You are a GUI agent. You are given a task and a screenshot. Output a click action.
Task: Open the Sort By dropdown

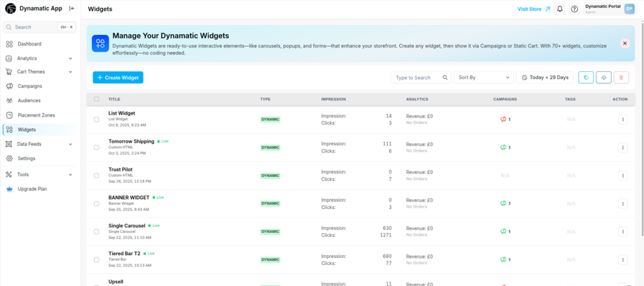click(484, 78)
